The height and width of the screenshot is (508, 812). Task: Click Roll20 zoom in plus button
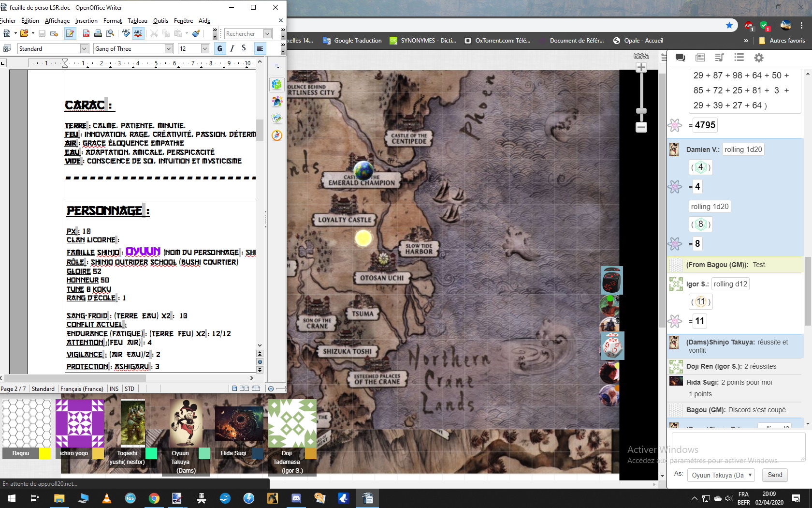[x=641, y=67]
